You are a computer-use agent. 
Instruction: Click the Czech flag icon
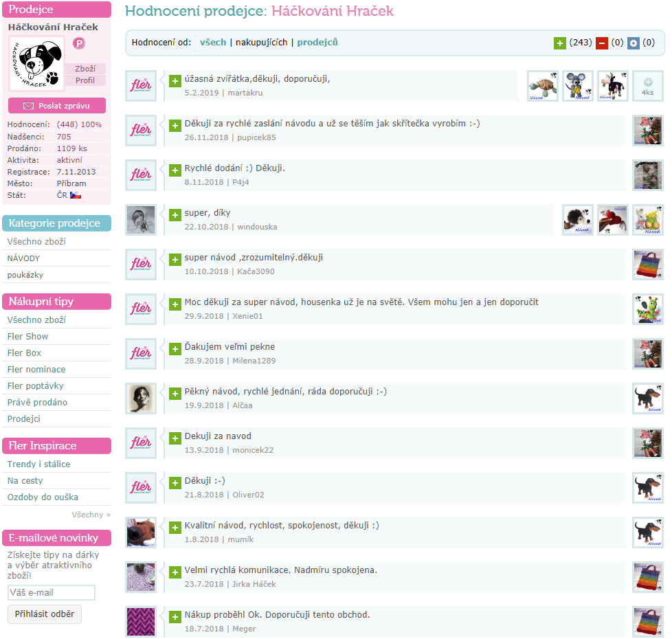pos(76,195)
